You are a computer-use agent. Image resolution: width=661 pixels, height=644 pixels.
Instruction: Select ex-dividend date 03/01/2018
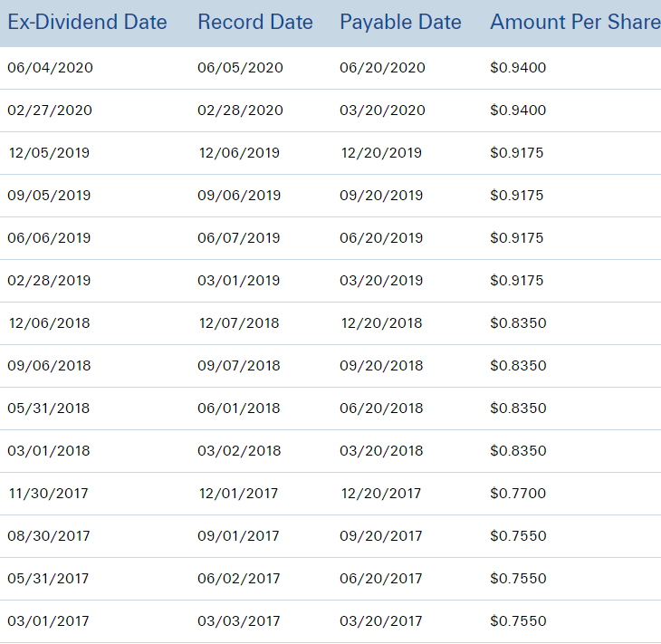pyautogui.click(x=49, y=451)
